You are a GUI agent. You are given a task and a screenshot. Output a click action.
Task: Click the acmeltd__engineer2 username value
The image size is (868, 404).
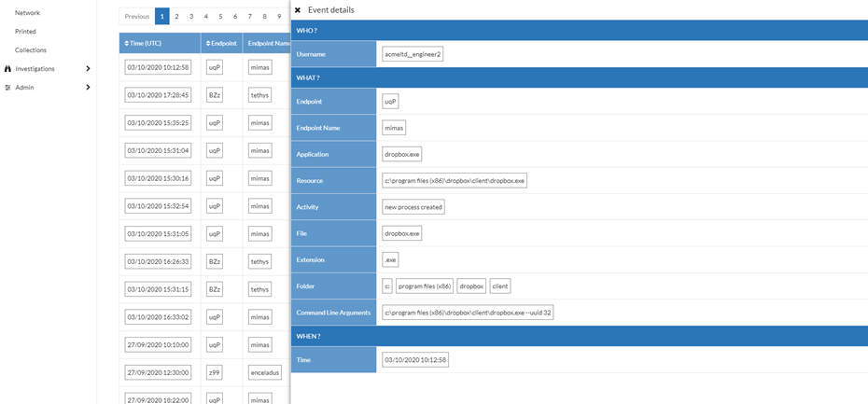[413, 54]
